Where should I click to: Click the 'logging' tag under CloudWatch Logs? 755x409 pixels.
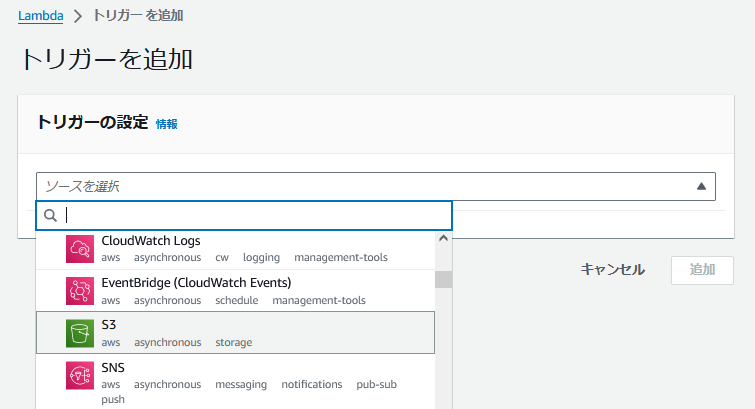[261, 258]
